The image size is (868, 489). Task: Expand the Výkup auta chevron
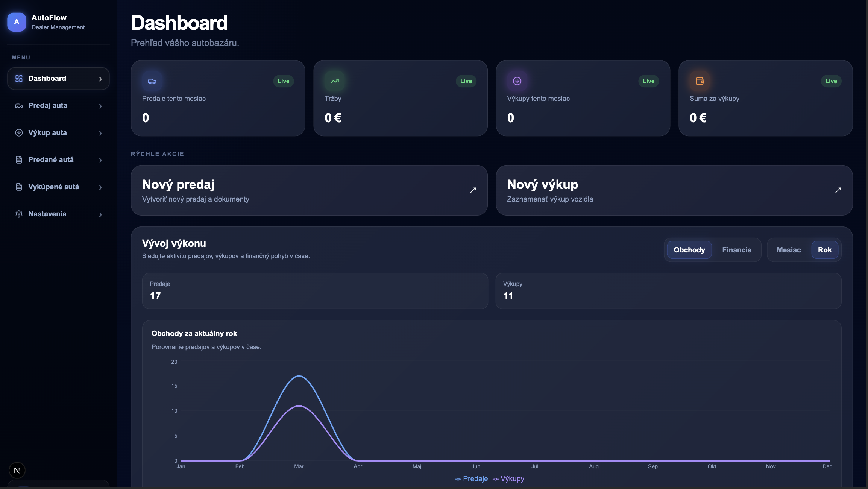point(100,133)
